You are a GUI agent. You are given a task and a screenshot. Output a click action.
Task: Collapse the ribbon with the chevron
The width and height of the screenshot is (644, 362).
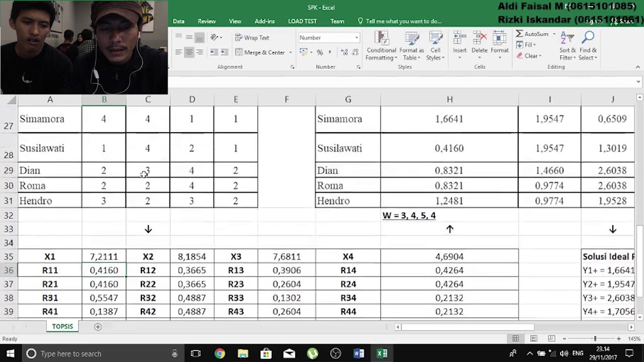click(x=638, y=67)
